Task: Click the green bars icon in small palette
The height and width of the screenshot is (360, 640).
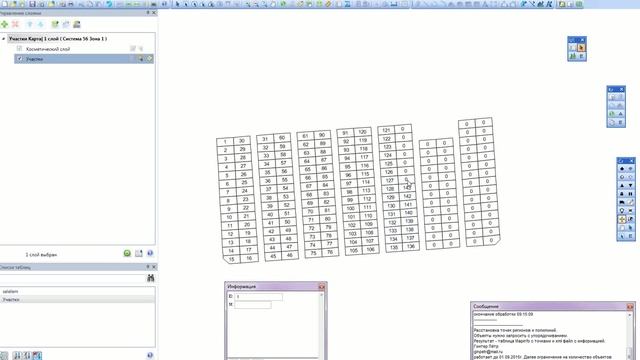Action: (x=573, y=56)
